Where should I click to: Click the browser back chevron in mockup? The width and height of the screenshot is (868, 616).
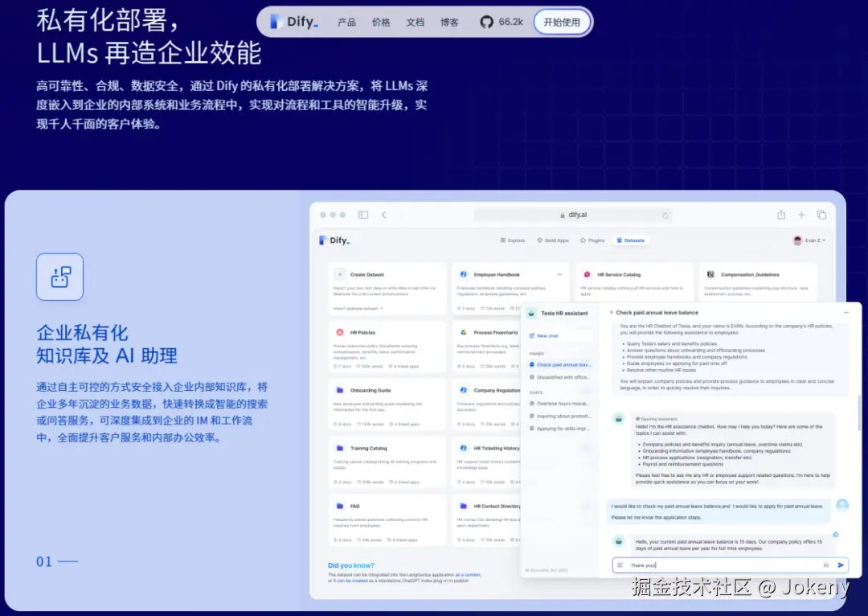[383, 215]
